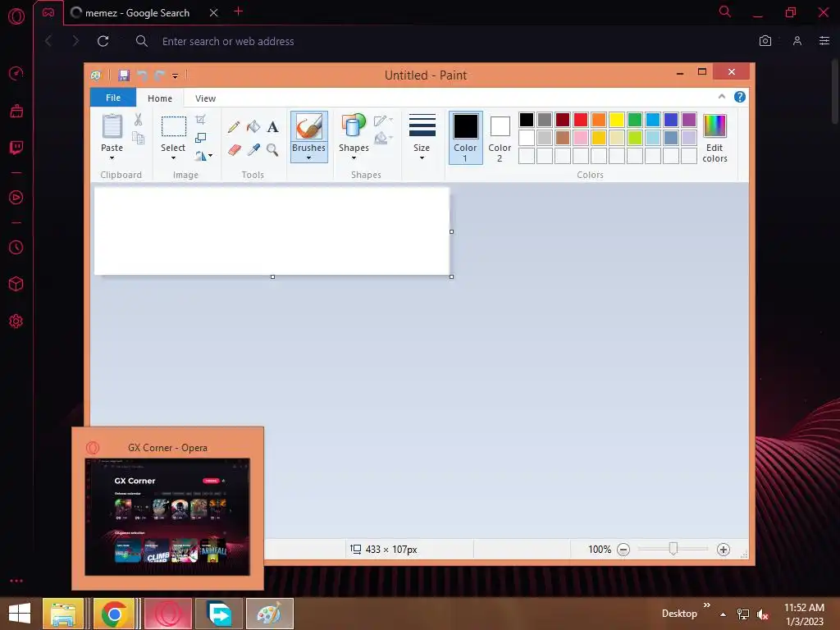Open Twitch in Opera sidebar

coord(16,148)
